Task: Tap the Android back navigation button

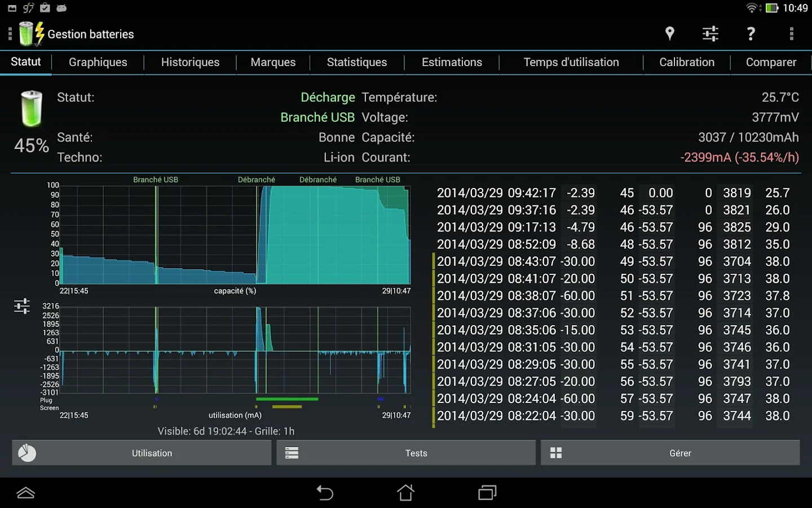Action: 325,492
